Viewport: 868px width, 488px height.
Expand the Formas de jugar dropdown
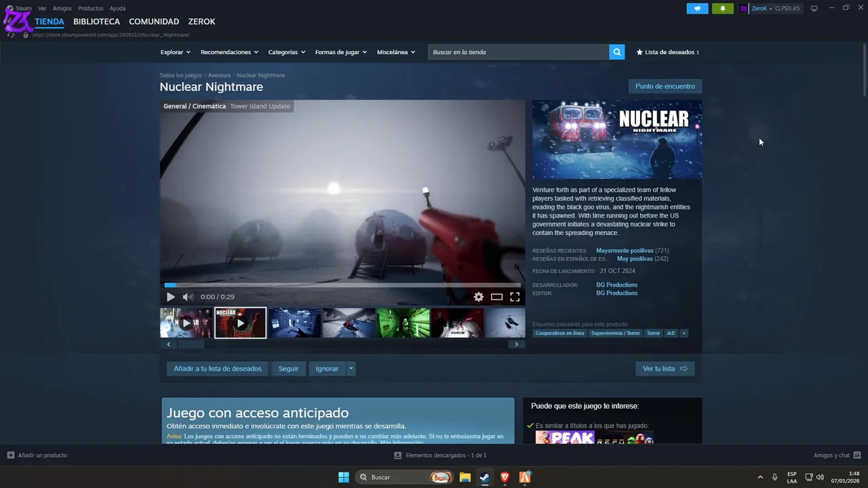(x=340, y=52)
